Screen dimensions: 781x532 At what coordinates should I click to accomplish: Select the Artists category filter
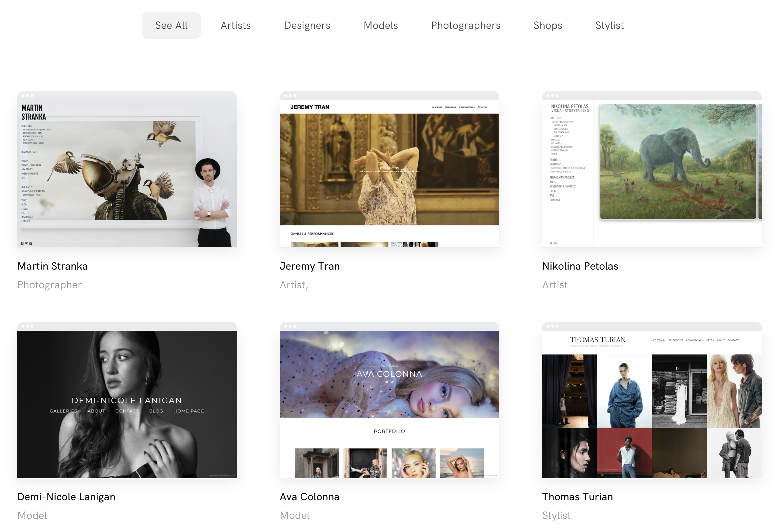click(x=235, y=25)
